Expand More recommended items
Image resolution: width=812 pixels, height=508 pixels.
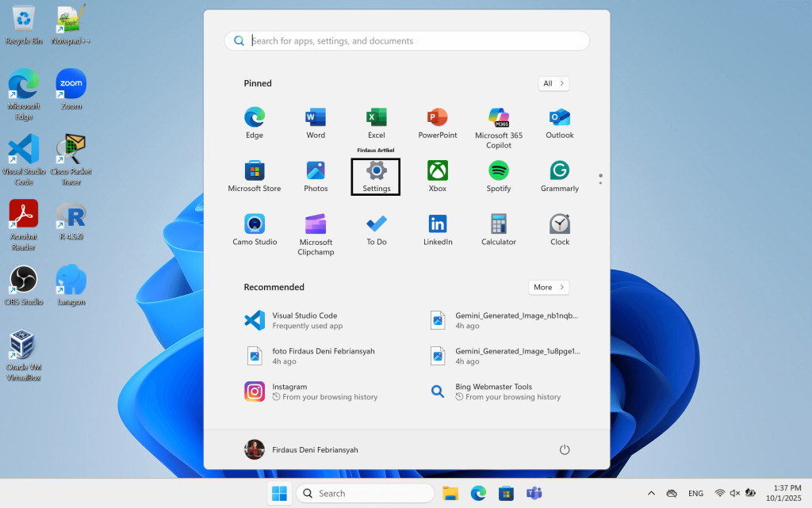coord(549,287)
